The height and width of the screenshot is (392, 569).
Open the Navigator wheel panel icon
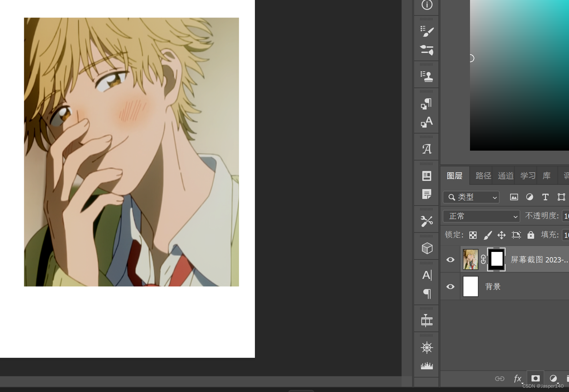(427, 348)
